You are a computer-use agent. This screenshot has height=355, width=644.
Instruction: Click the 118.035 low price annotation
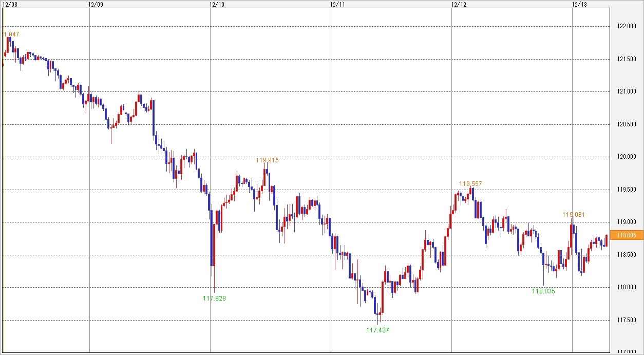(x=543, y=291)
